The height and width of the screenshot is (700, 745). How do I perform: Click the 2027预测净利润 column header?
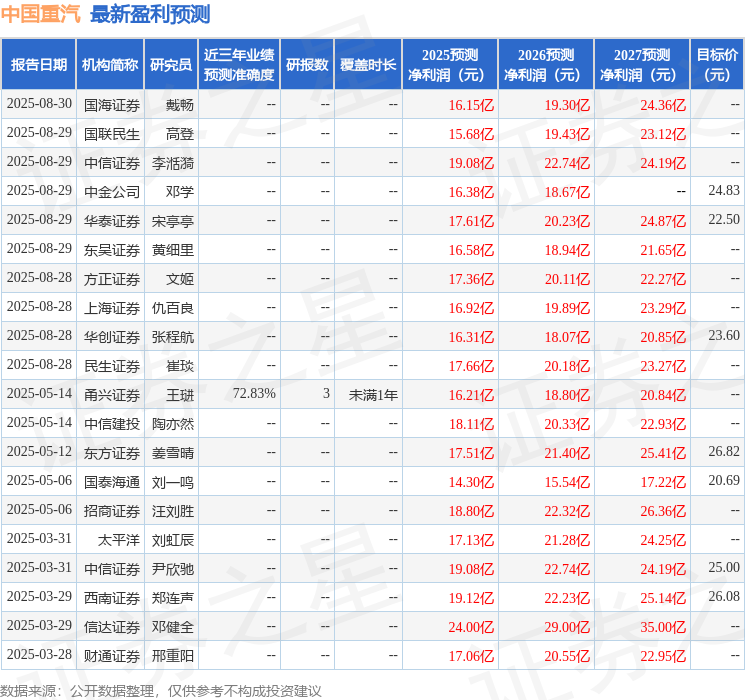642,65
